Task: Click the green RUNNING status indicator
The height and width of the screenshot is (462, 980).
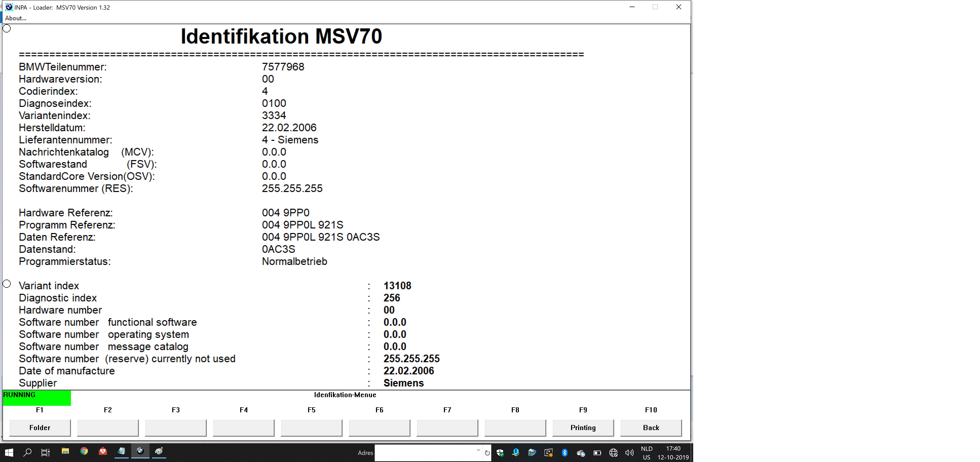Action: 36,398
